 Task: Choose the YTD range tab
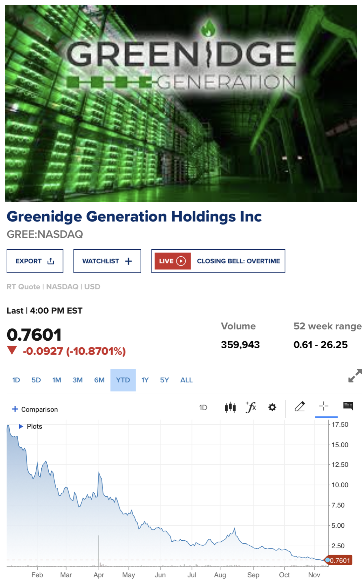(x=123, y=380)
